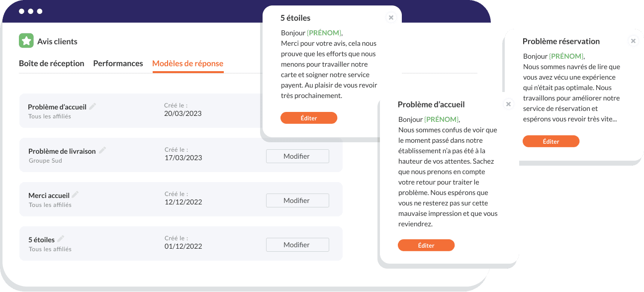The width and height of the screenshot is (644, 292).
Task: Click the {PRÉNOM} placeholder in 5 étoiles card
Action: (324, 33)
